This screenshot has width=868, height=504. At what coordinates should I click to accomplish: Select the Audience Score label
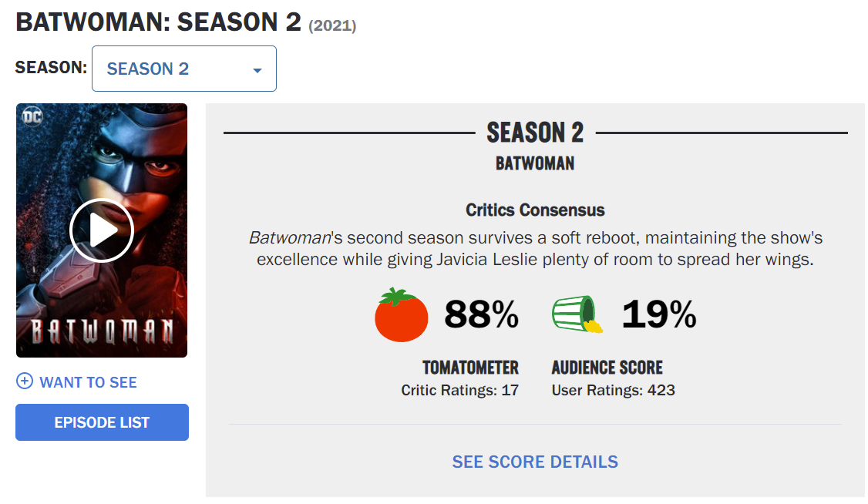pos(607,368)
